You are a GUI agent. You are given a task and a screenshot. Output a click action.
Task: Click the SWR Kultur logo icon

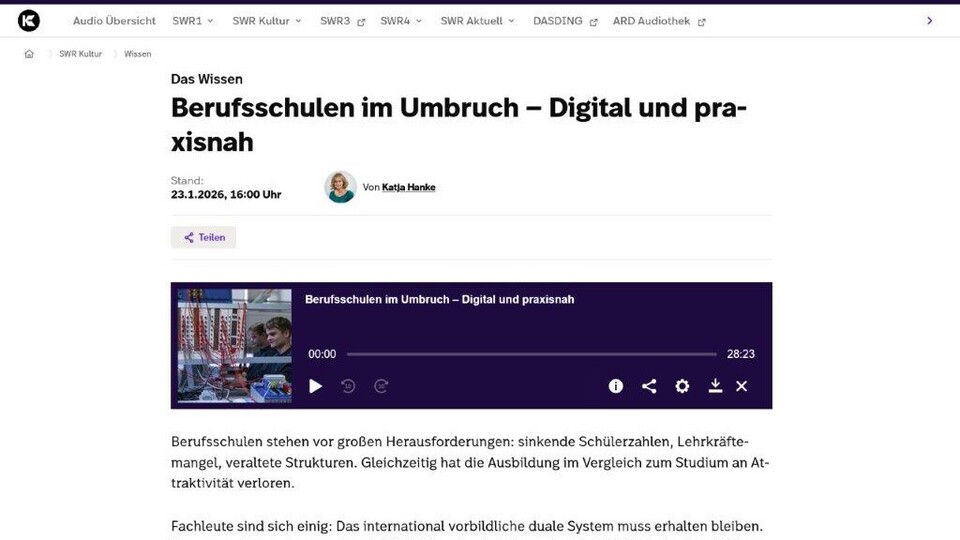(x=29, y=21)
